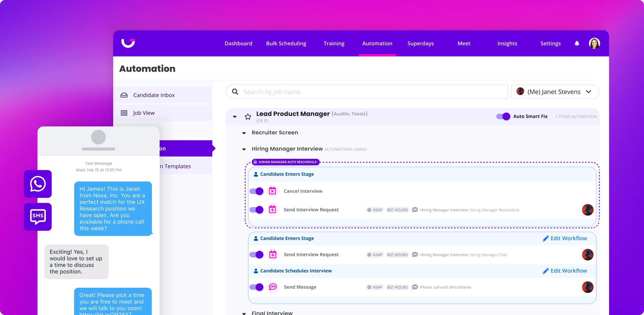
Task: Open notifications via the bell icon
Action: pos(577,43)
